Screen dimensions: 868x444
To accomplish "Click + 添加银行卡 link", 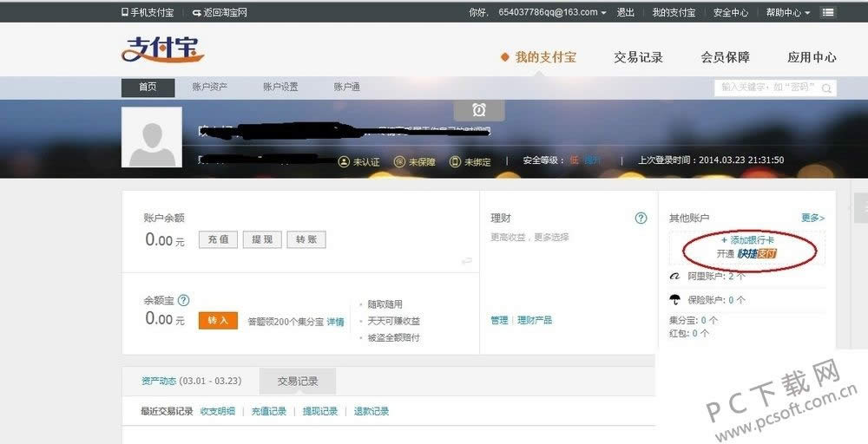I will coord(747,240).
